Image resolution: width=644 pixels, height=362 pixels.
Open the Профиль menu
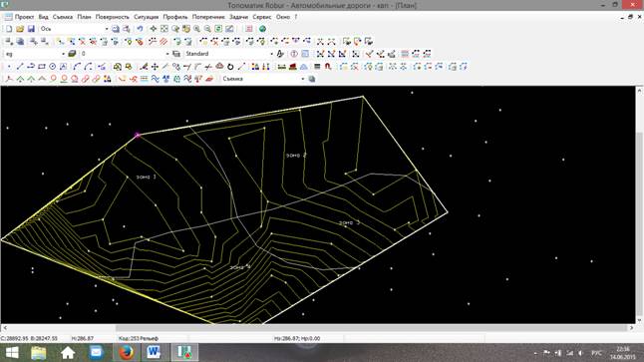click(175, 17)
